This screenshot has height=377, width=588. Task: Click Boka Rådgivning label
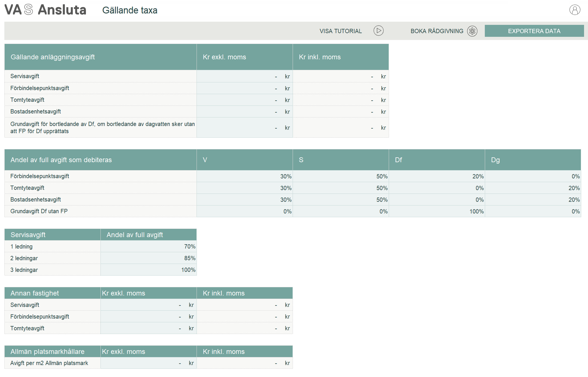(x=437, y=31)
